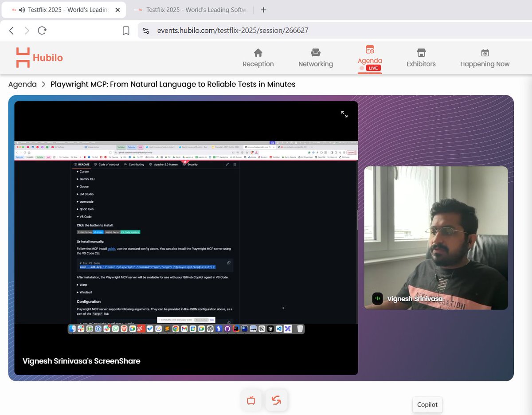Click the browser forward arrow
The width and height of the screenshot is (532, 415).
click(27, 31)
